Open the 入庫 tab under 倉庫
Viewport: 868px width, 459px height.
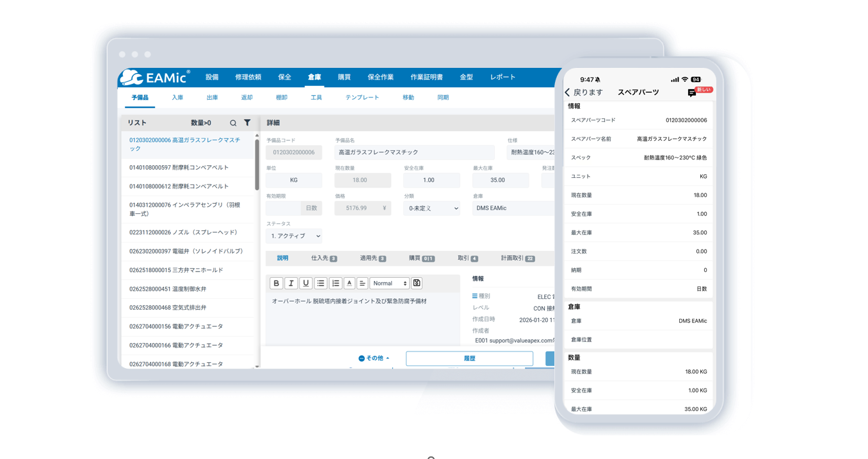point(177,97)
